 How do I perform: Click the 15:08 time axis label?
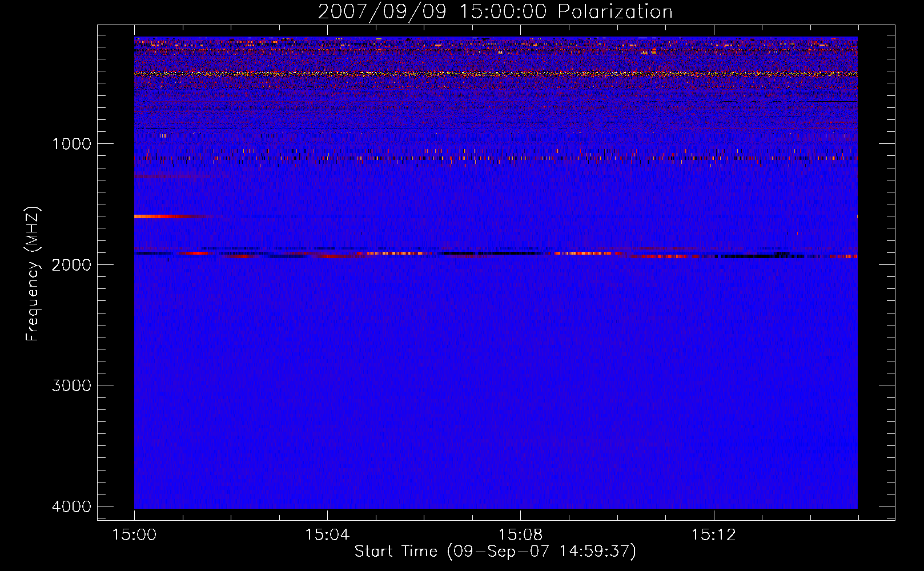tap(520, 535)
